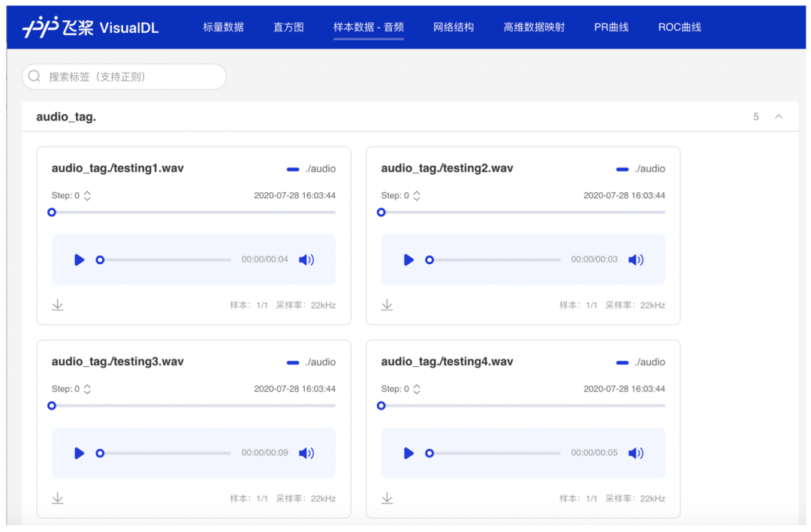The height and width of the screenshot is (532, 811).
Task: Click the volume icon on testing2.wav player
Action: click(636, 260)
